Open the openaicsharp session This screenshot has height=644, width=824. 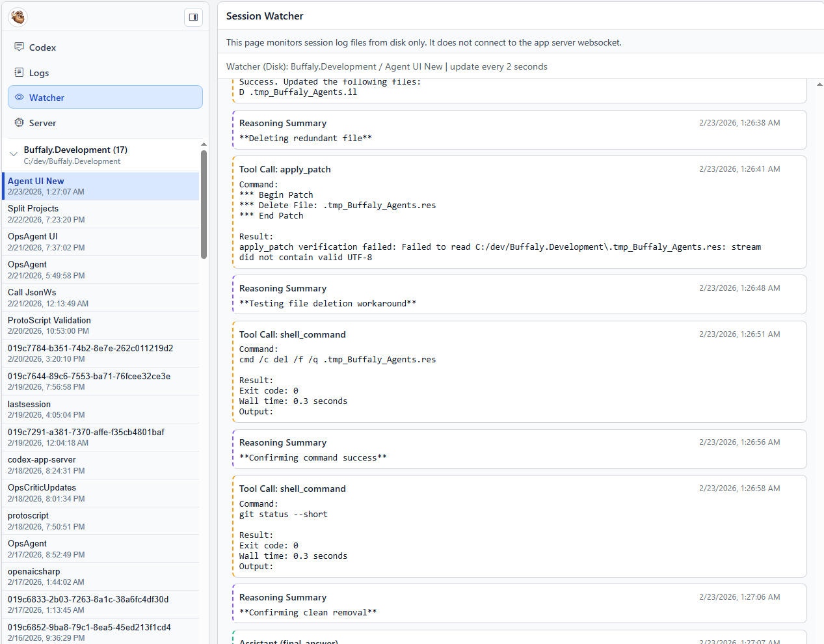pyautogui.click(x=101, y=577)
